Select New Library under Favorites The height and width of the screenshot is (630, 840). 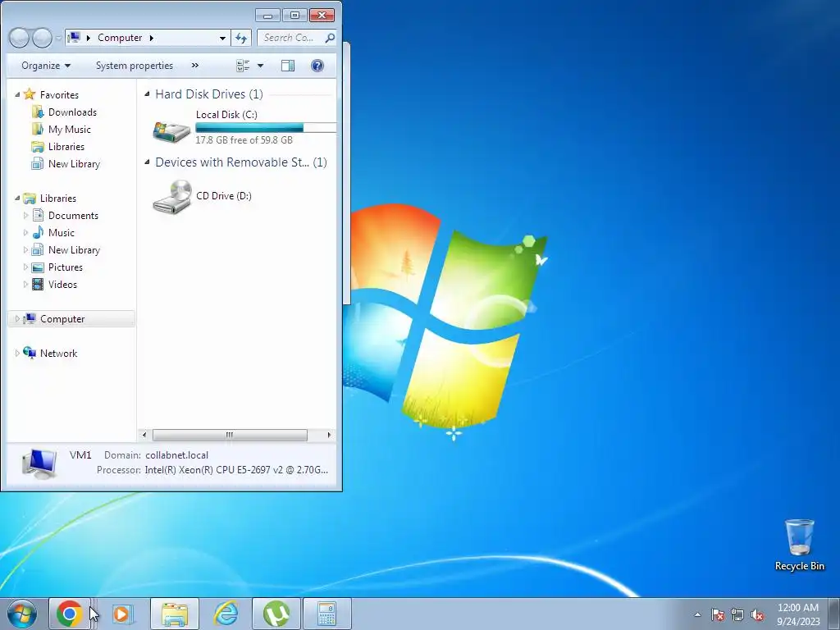(x=74, y=163)
